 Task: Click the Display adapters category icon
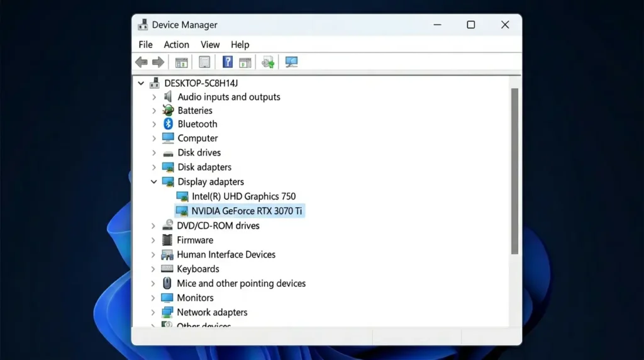pos(167,182)
